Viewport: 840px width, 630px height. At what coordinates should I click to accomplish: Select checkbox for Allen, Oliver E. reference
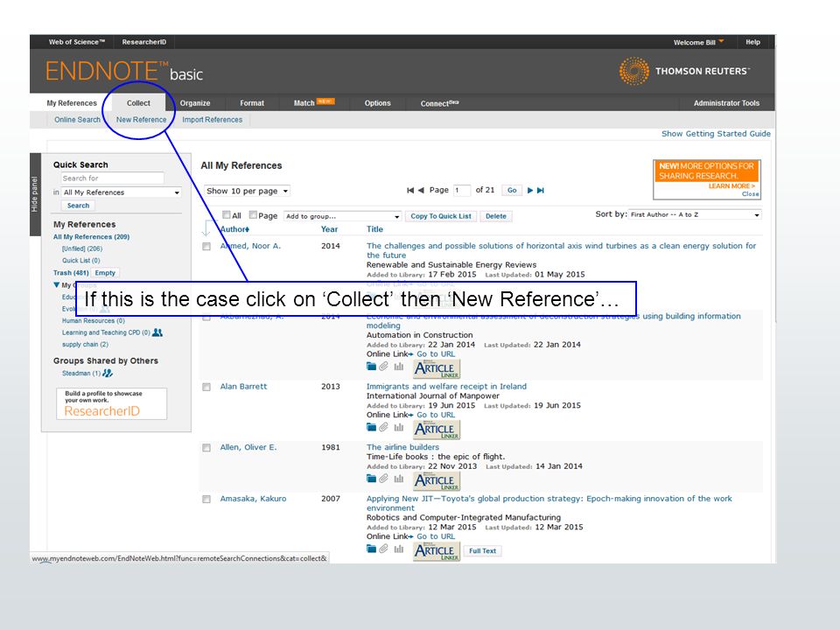(x=206, y=448)
